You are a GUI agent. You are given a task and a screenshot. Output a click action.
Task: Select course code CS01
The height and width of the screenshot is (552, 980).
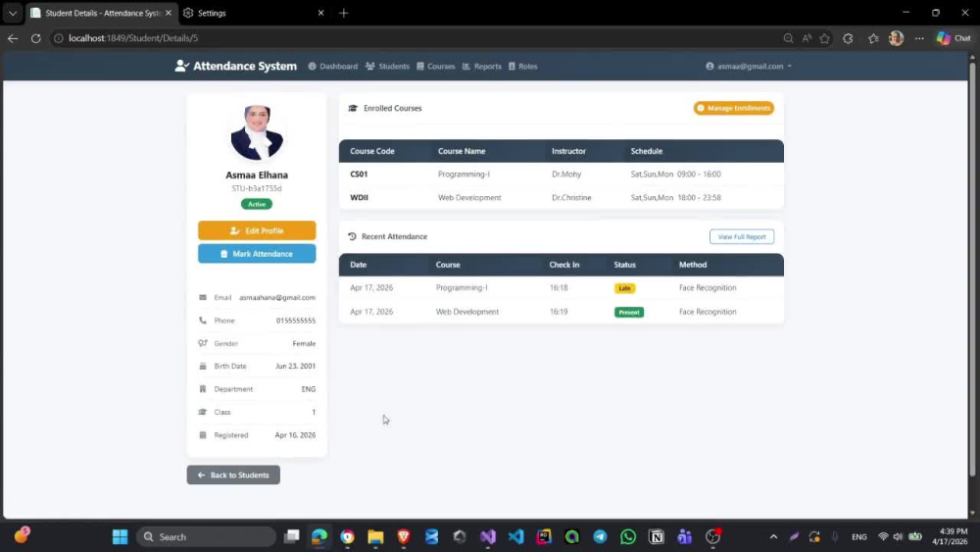click(x=359, y=175)
